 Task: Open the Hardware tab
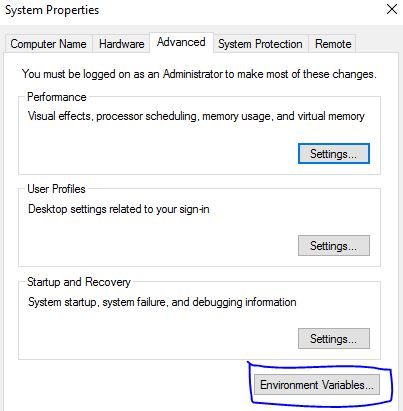pos(121,44)
